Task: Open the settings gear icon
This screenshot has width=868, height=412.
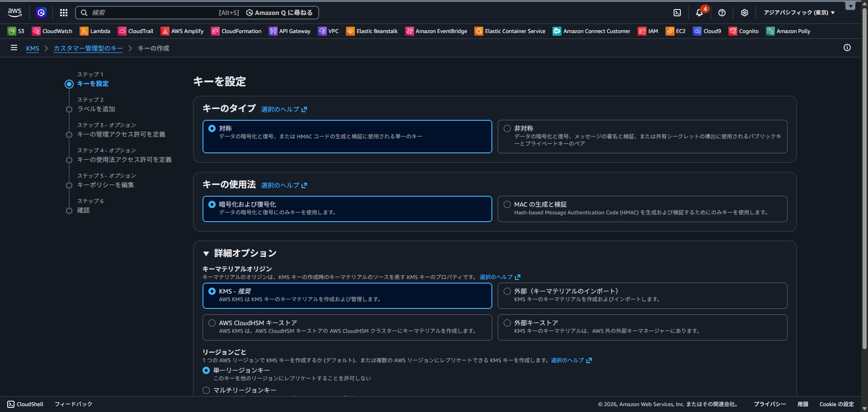Action: [745, 13]
